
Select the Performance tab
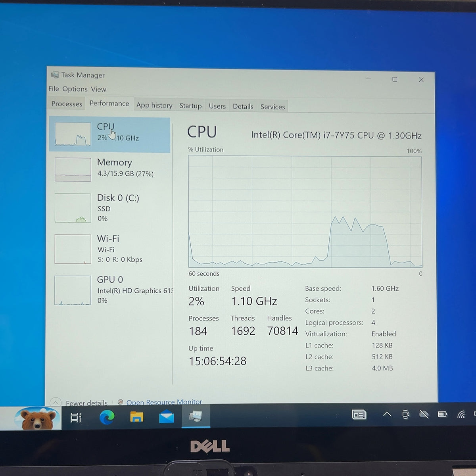pos(109,104)
